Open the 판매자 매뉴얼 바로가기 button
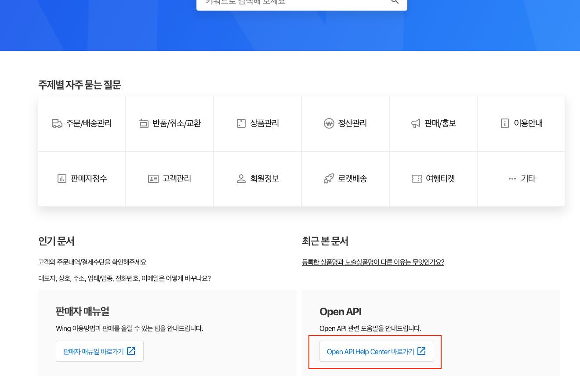Image resolution: width=580 pixels, height=392 pixels. 100,351
